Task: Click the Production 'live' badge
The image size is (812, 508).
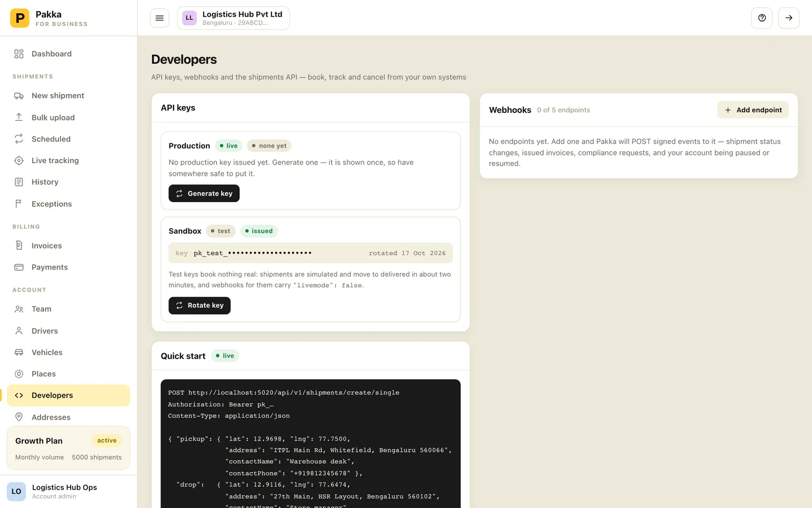Action: pos(228,146)
